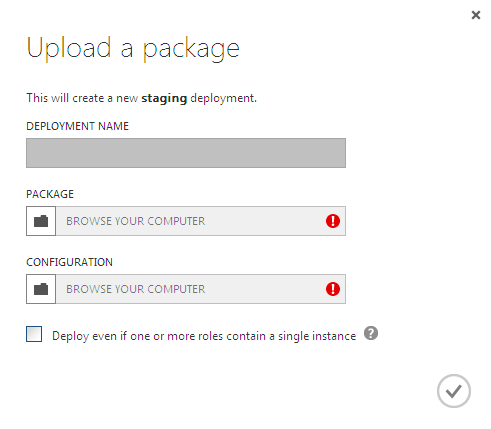Click the DEPLOYMENT NAME label
Screen dimensions: 491x429
(77, 126)
